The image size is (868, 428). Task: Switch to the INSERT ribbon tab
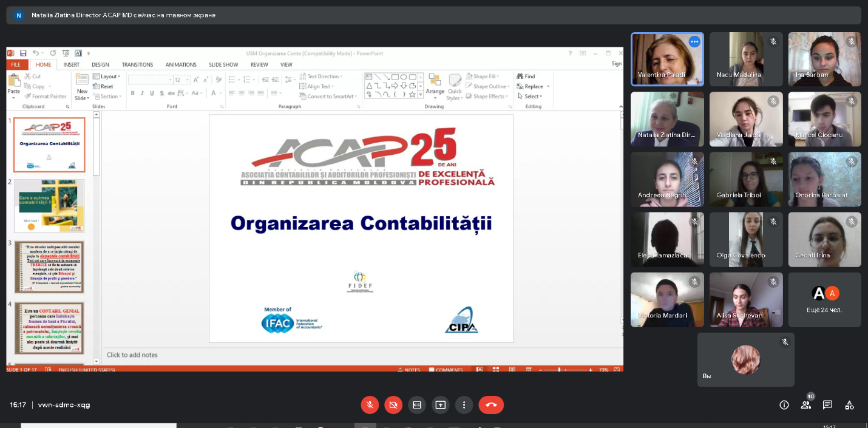[x=71, y=64]
